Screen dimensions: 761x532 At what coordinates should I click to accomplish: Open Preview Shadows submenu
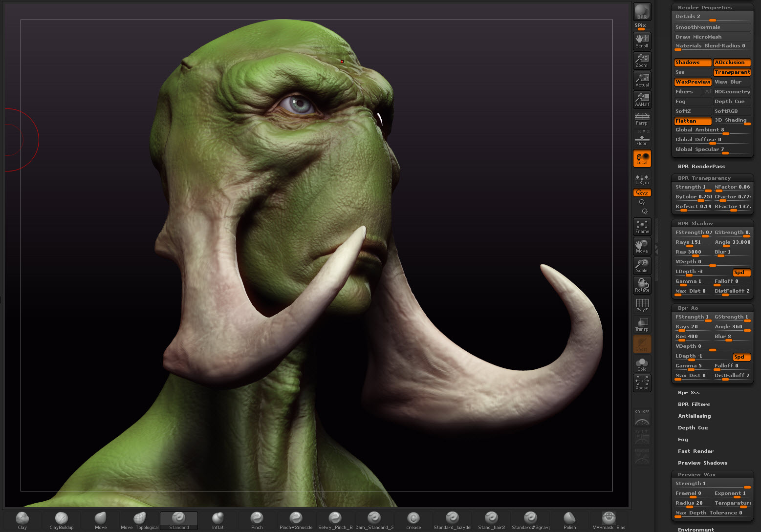click(x=702, y=463)
